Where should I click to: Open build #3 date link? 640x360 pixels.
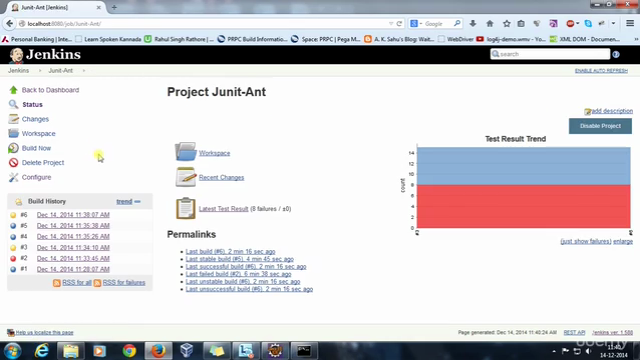(73, 247)
